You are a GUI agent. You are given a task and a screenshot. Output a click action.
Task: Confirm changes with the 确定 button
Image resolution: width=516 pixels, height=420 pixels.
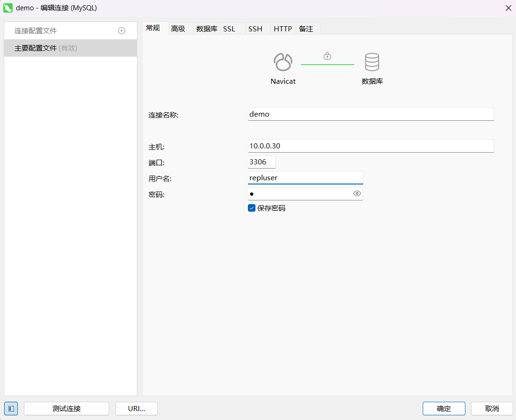pos(443,408)
